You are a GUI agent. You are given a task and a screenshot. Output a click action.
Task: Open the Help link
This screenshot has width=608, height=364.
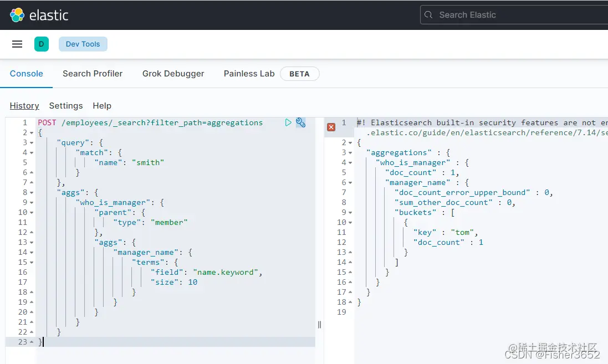pyautogui.click(x=102, y=106)
